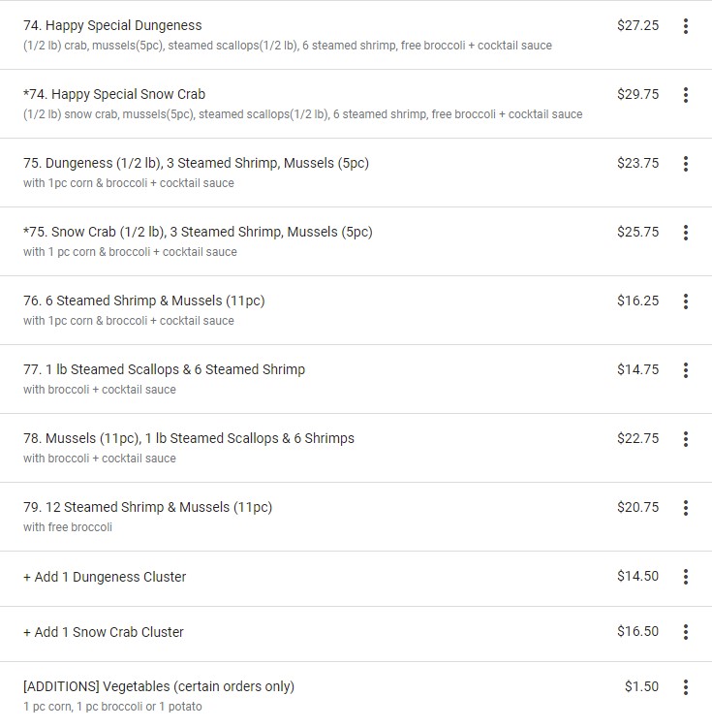
Task: Open more options for *75 Snow Crab
Action: click(x=686, y=233)
